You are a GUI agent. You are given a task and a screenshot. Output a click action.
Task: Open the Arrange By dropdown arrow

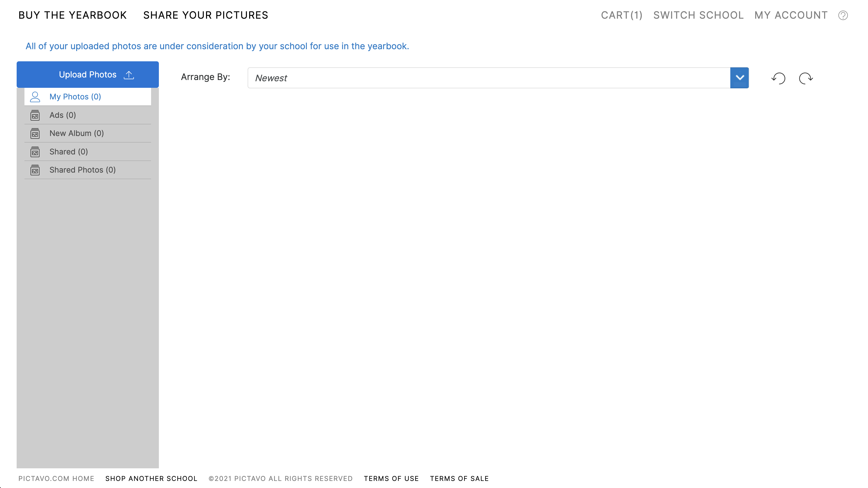(x=739, y=78)
